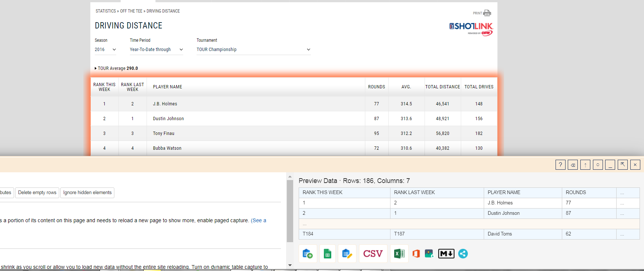The image size is (644, 271).
Task: Toggle the Ignore hidden elements option
Action: click(87, 193)
